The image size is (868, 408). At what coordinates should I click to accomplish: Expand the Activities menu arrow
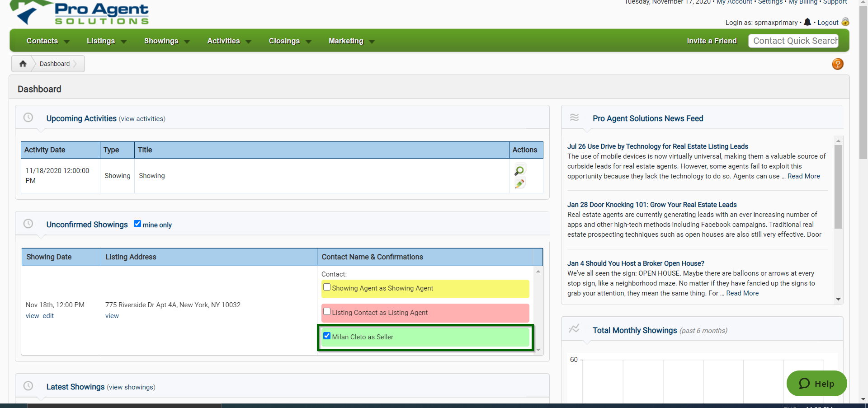pyautogui.click(x=248, y=42)
